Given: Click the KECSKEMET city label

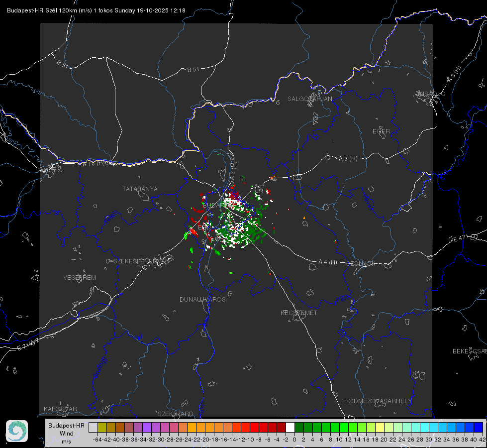Looking at the screenshot, I should 299,313.
